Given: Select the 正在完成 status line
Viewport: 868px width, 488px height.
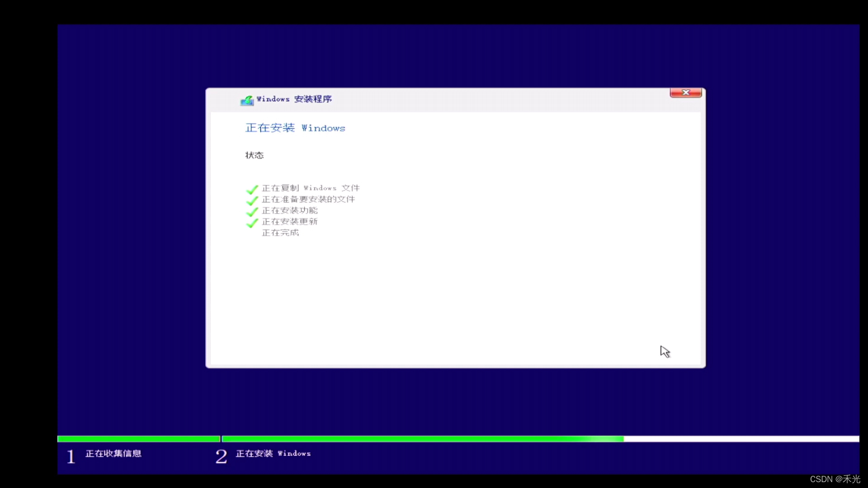Looking at the screenshot, I should [x=280, y=233].
